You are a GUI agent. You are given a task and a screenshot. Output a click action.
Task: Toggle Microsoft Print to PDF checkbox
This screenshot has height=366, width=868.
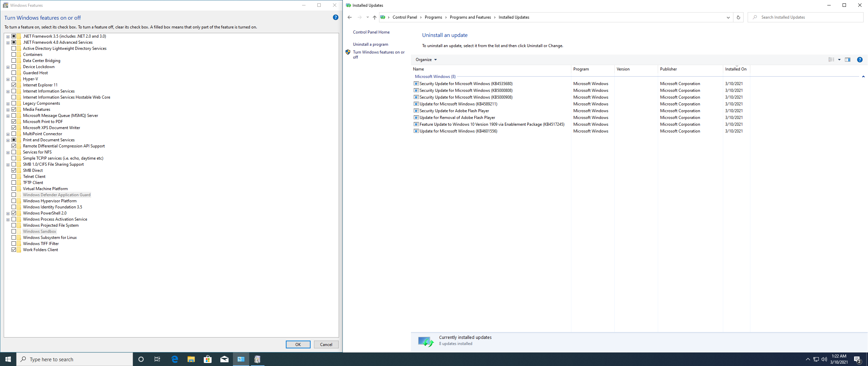pyautogui.click(x=14, y=122)
